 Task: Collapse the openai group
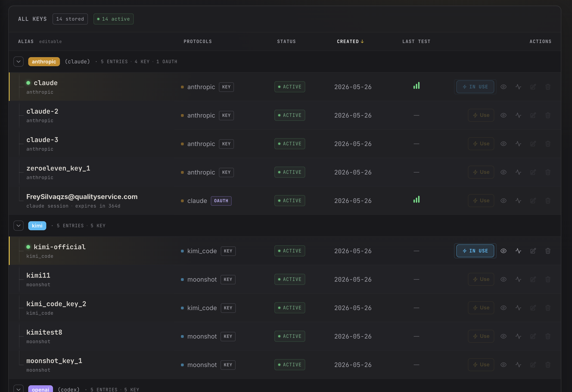coord(19,389)
